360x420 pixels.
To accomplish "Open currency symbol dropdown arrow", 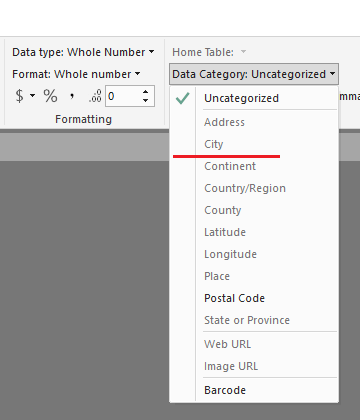I will pyautogui.click(x=32, y=96).
